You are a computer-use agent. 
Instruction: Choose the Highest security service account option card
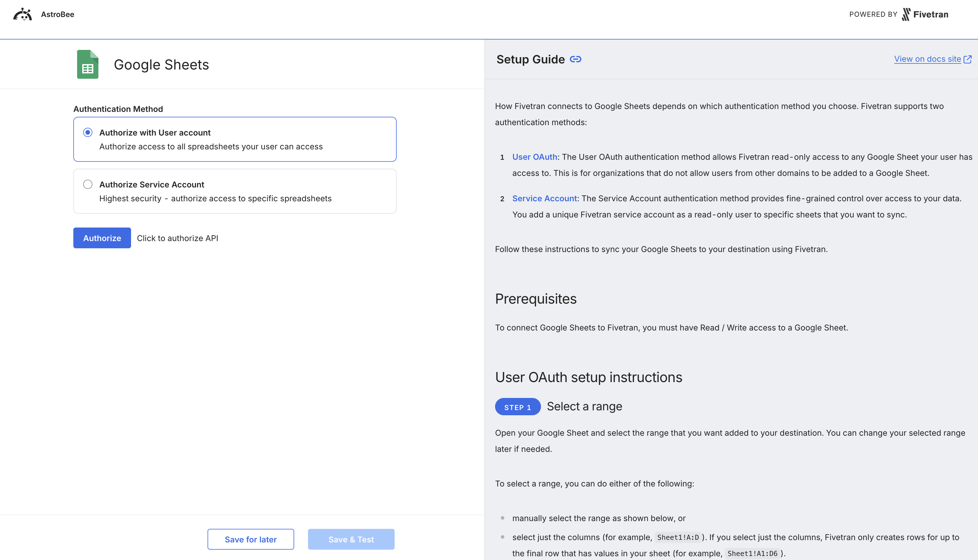[x=234, y=191]
